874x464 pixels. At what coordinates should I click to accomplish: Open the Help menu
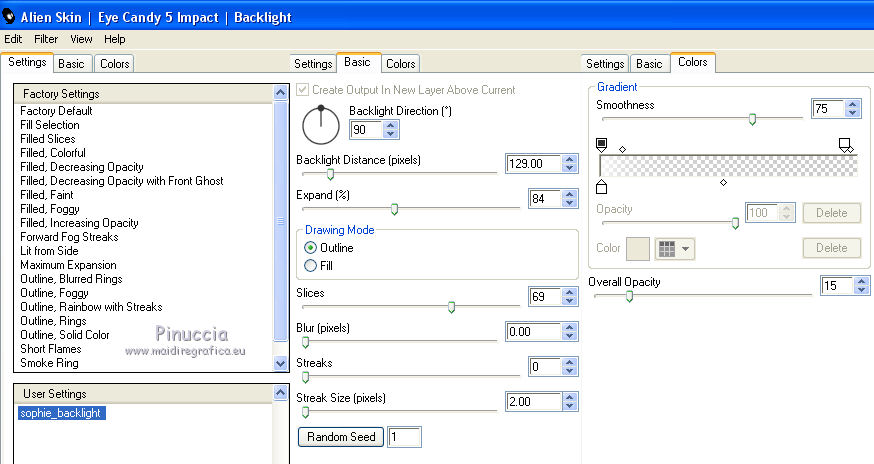point(114,39)
